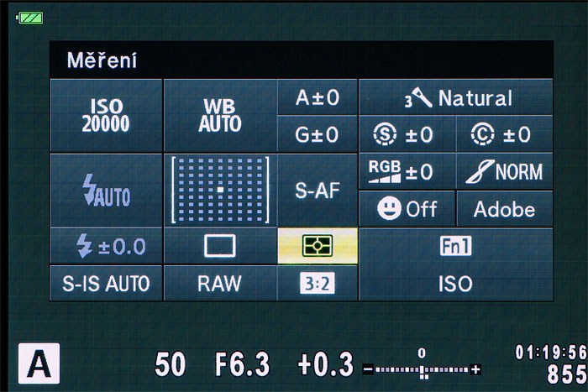588x392 pixels.
Task: Open the flash AUTO mode setting
Action: point(106,190)
